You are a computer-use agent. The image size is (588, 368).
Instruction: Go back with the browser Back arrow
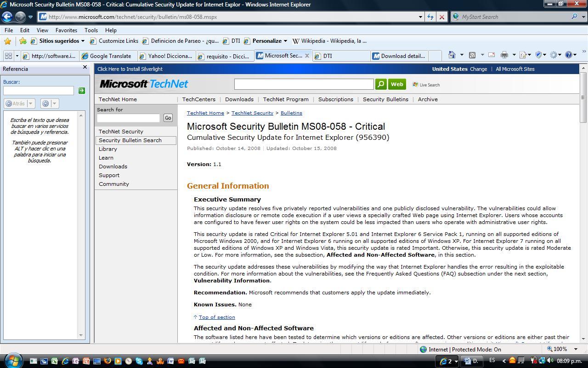(7, 17)
